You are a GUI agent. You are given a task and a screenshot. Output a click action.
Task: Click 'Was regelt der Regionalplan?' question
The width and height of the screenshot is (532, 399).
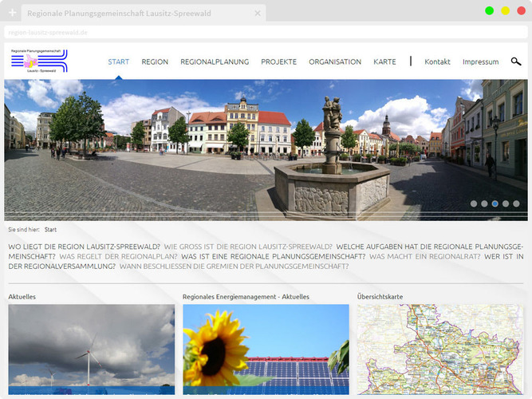118,256
